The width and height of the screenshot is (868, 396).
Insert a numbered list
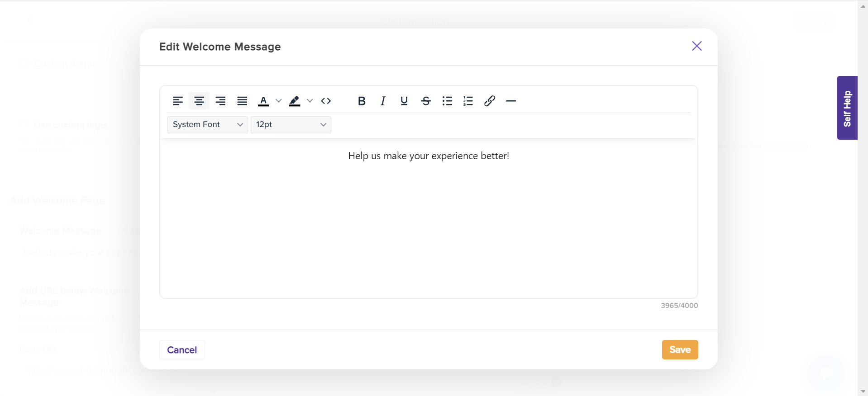(468, 101)
